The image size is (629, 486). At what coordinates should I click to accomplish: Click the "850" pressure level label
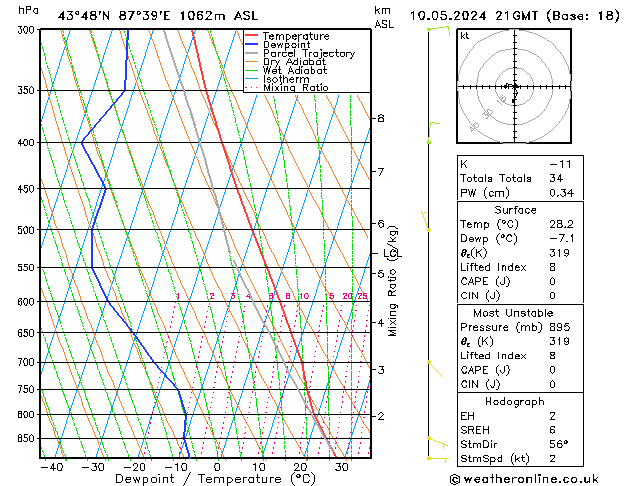click(x=28, y=439)
